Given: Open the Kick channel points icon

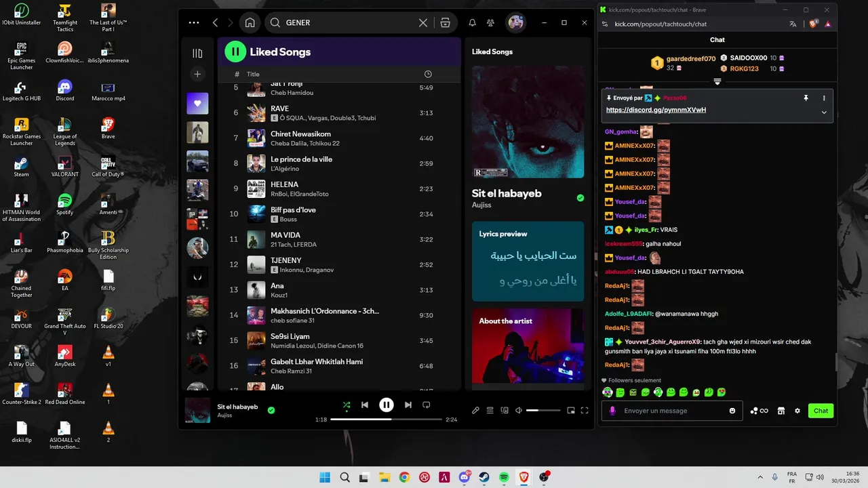Looking at the screenshot, I should click(759, 411).
